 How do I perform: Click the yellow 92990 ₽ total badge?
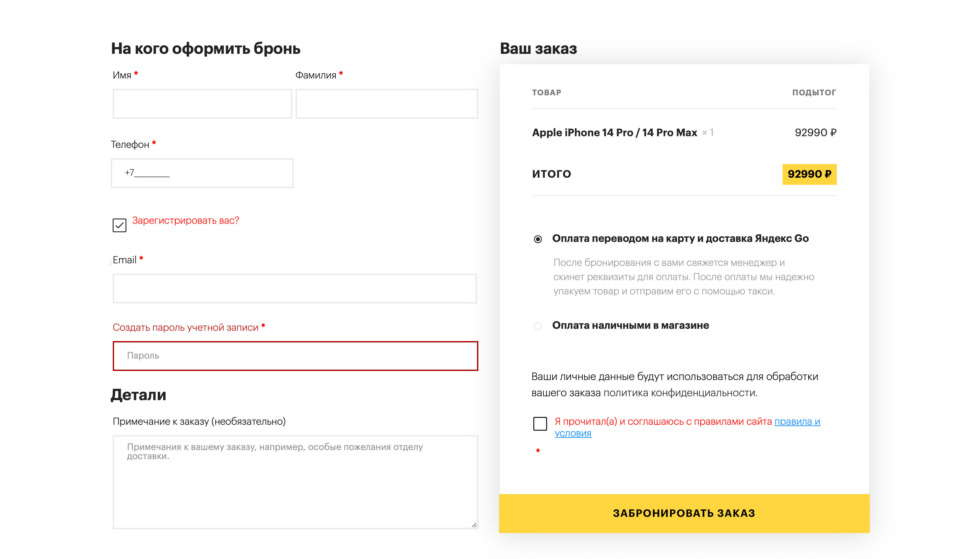pyautogui.click(x=809, y=174)
